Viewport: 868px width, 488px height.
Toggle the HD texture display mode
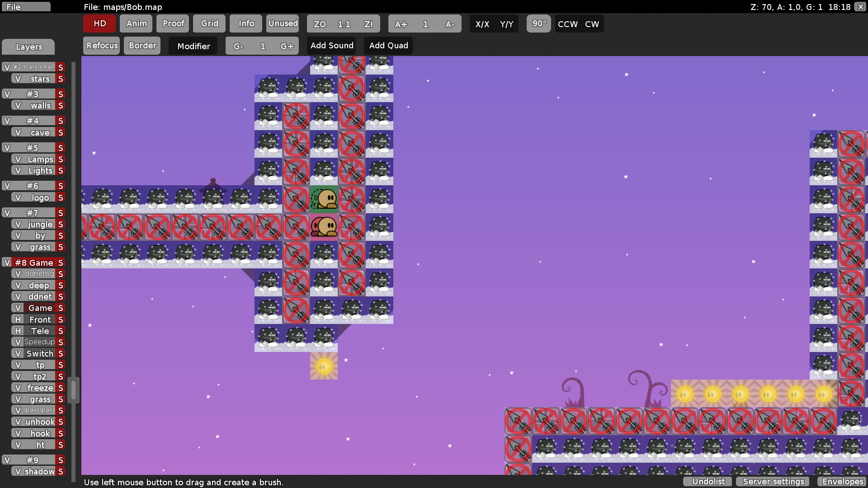99,23
